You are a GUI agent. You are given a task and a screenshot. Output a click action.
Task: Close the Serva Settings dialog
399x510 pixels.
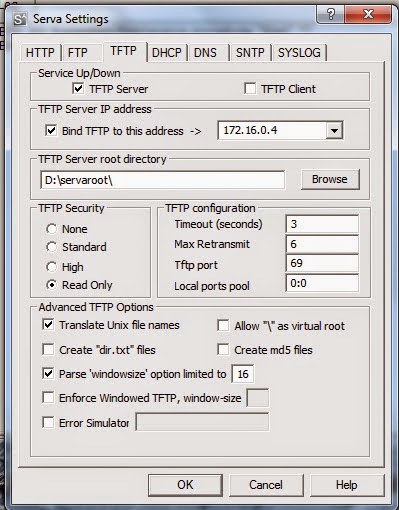tap(368, 14)
